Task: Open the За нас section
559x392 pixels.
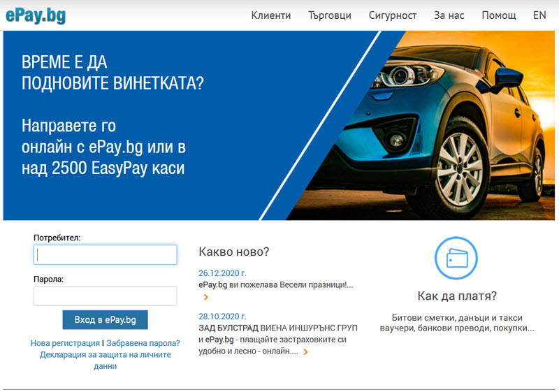Action: point(449,15)
